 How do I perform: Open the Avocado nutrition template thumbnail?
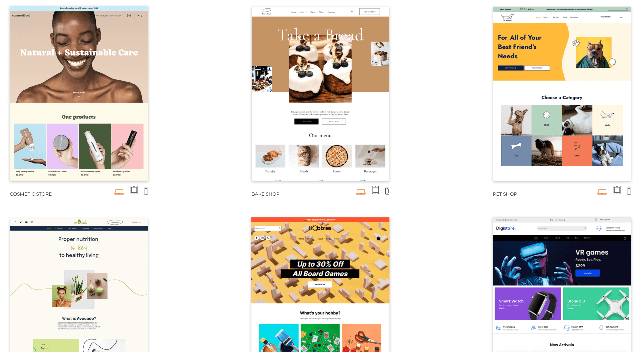point(79,285)
